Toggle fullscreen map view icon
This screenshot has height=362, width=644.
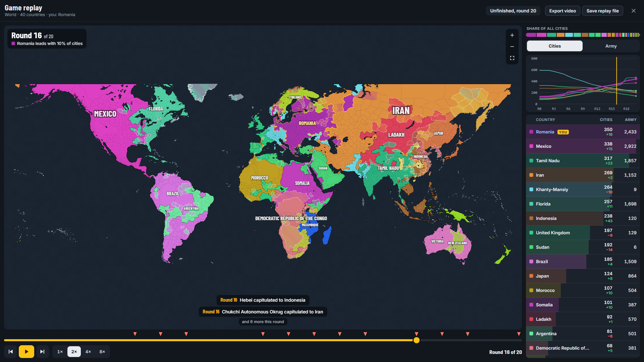[512, 58]
